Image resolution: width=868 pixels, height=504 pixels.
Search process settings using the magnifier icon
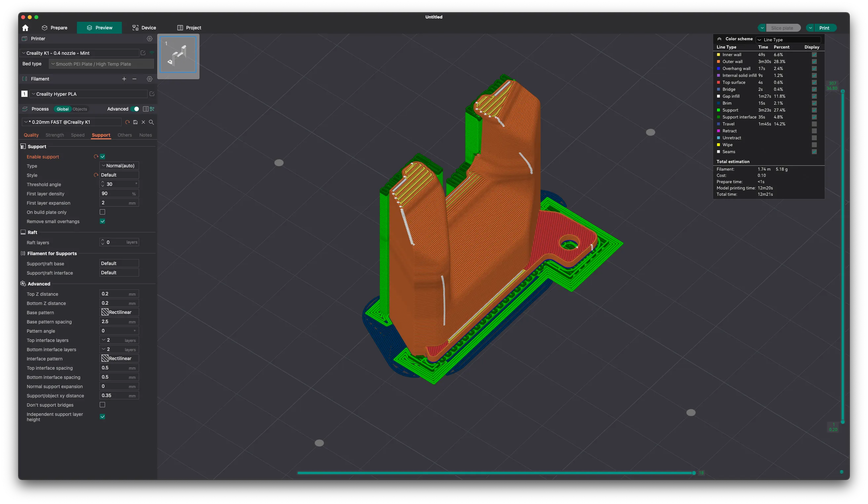coord(152,122)
